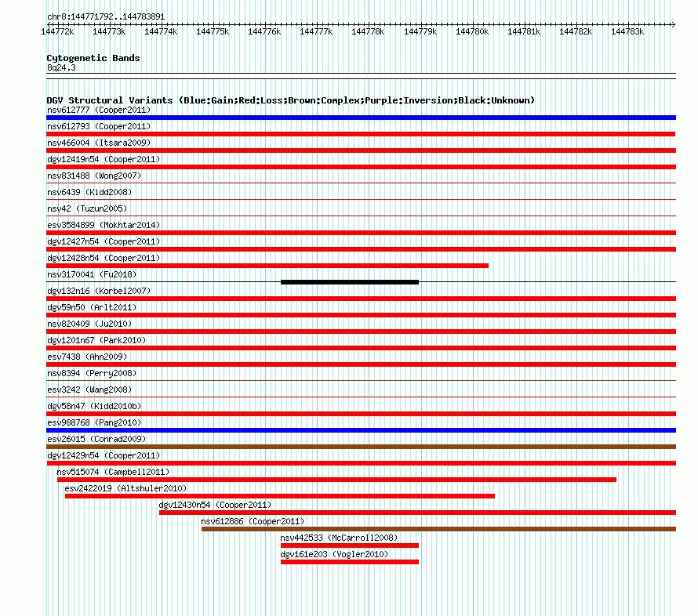
Task: Click the nsv831488 (Wong2007) label
Action: click(94, 176)
